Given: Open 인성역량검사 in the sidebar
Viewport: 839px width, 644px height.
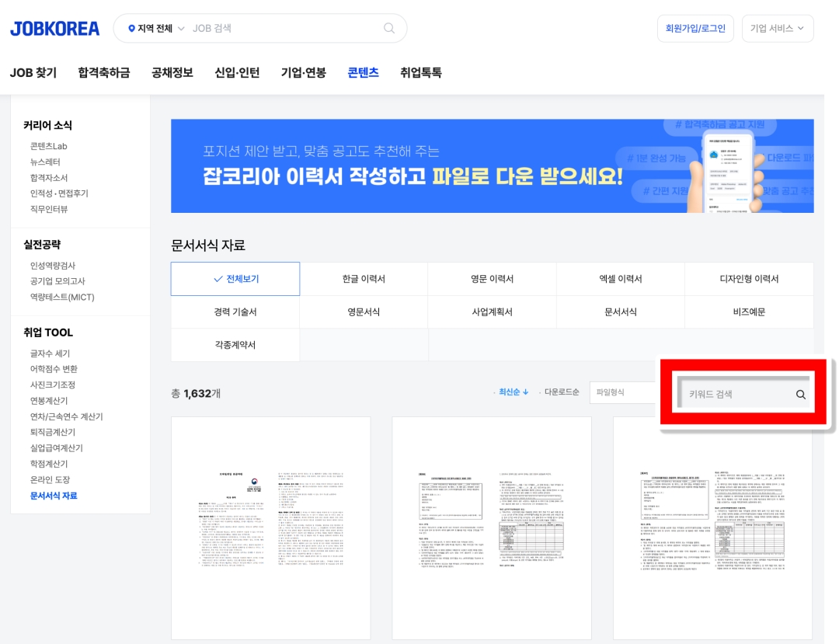Looking at the screenshot, I should click(x=53, y=266).
